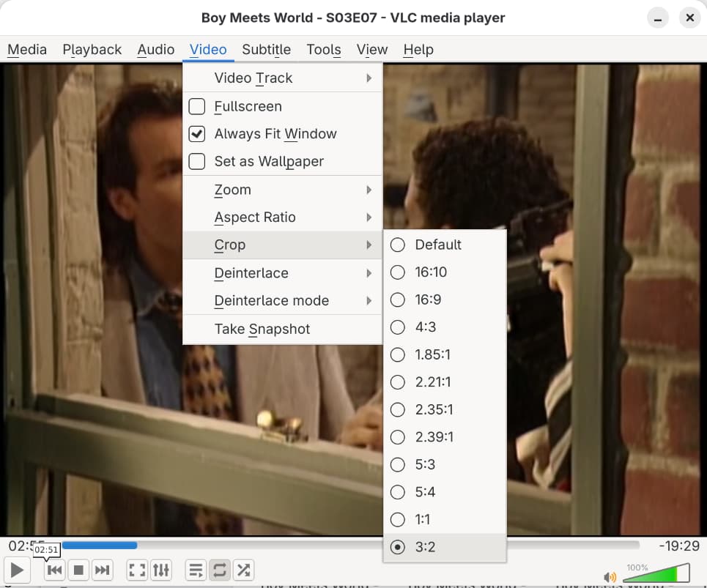
Task: Choose 5:4 crop ratio
Action: tap(445, 492)
